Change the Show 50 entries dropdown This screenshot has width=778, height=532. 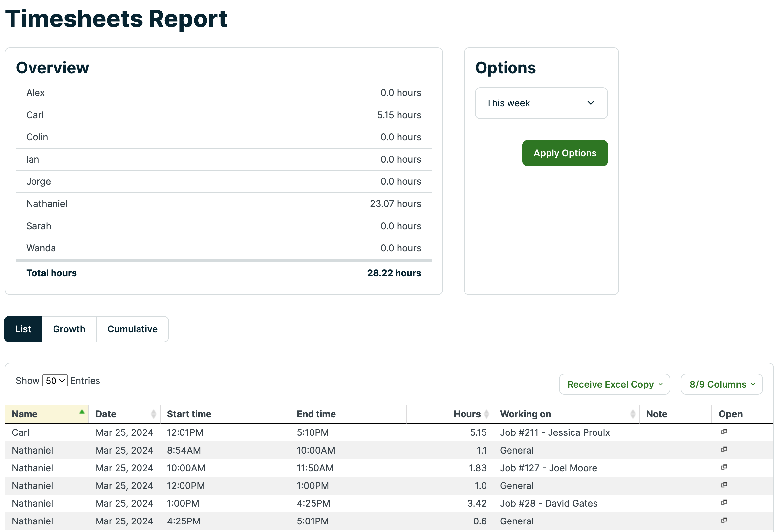tap(55, 381)
